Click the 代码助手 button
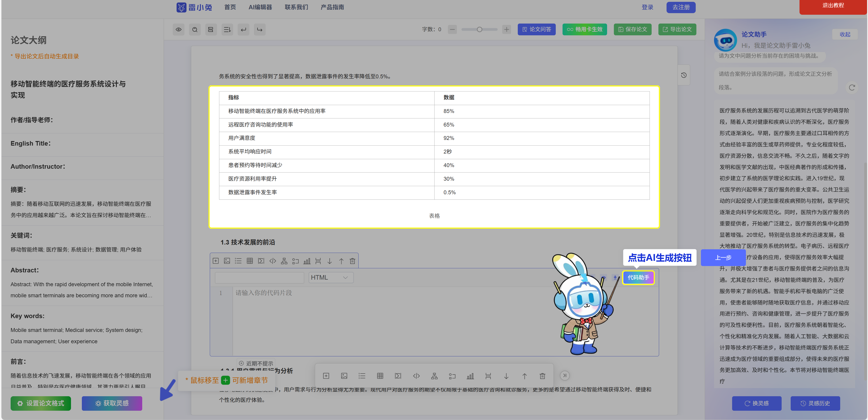This screenshot has height=420, width=868. (638, 277)
